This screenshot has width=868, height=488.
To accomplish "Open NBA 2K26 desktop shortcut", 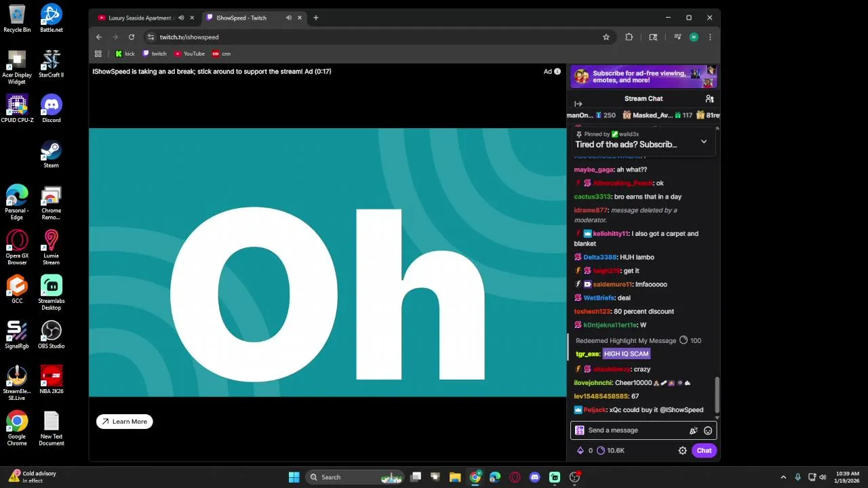I will 52,380.
